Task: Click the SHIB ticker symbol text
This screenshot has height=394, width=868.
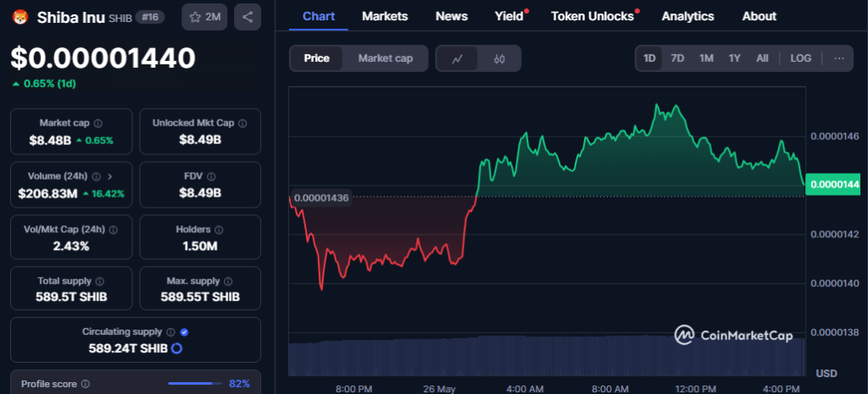Action: click(x=121, y=19)
